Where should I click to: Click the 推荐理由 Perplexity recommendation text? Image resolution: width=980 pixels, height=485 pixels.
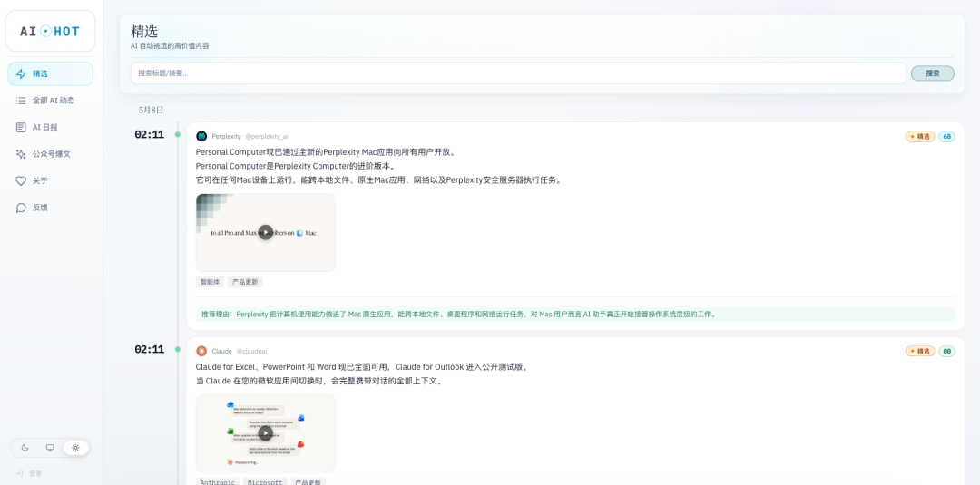click(x=459, y=315)
